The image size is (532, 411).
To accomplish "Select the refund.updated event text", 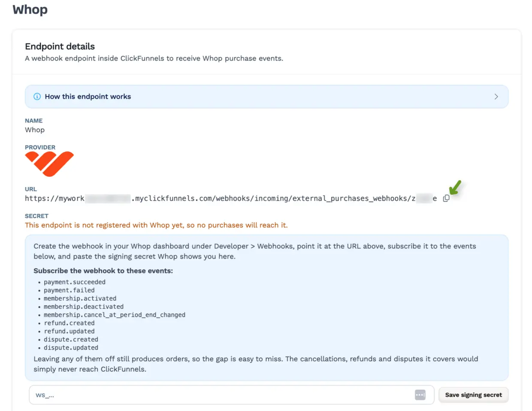I will coord(69,331).
